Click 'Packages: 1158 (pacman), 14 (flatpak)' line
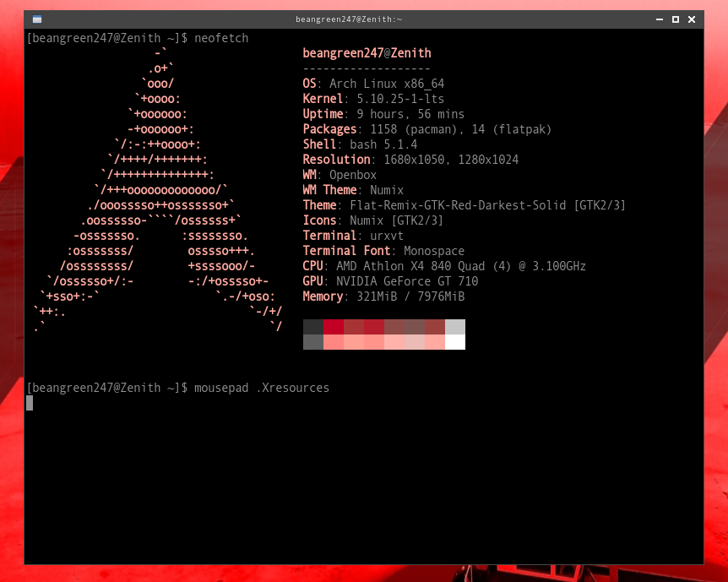Image resolution: width=728 pixels, height=582 pixels. pyautogui.click(x=427, y=129)
